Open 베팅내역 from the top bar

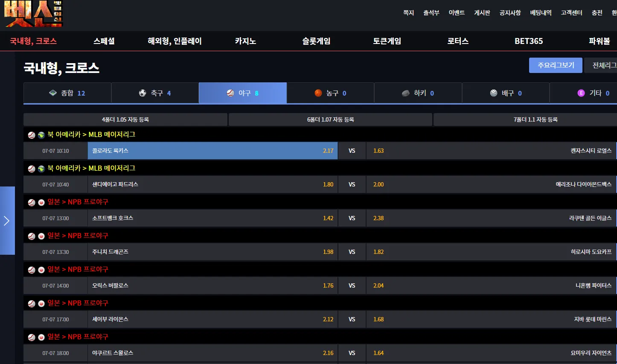(x=541, y=13)
